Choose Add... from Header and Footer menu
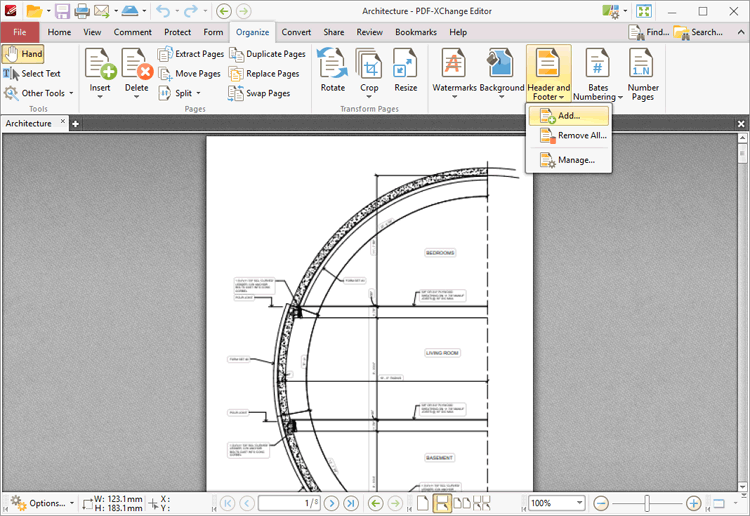The height and width of the screenshot is (516, 750). pyautogui.click(x=569, y=116)
